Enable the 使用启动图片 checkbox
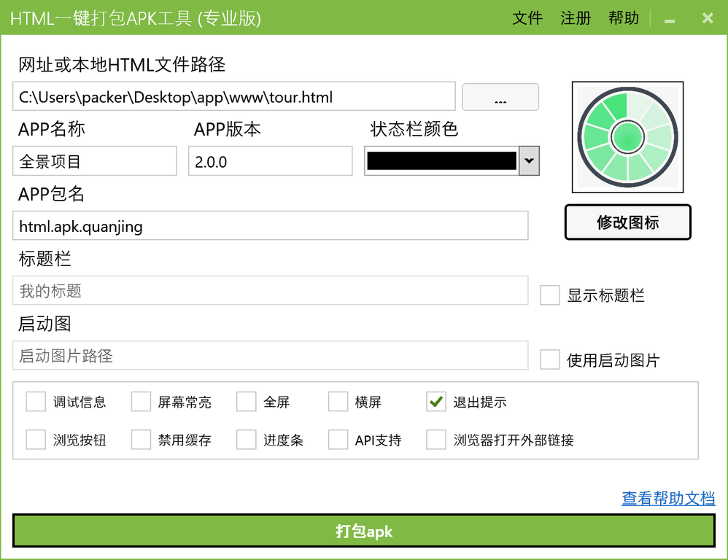 click(x=549, y=359)
